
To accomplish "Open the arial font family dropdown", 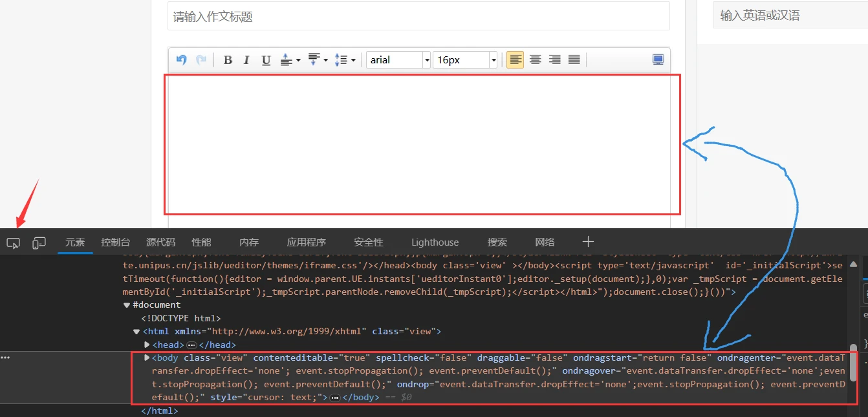I will click(427, 60).
